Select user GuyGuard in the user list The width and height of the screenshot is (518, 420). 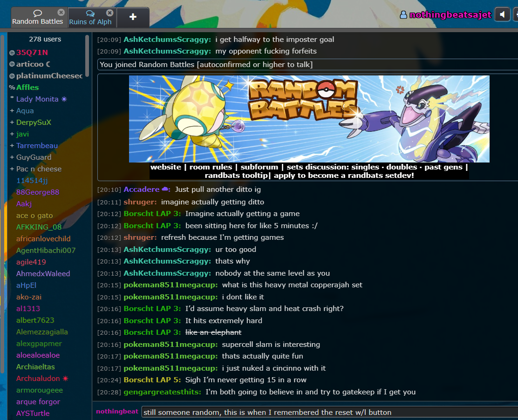click(34, 157)
